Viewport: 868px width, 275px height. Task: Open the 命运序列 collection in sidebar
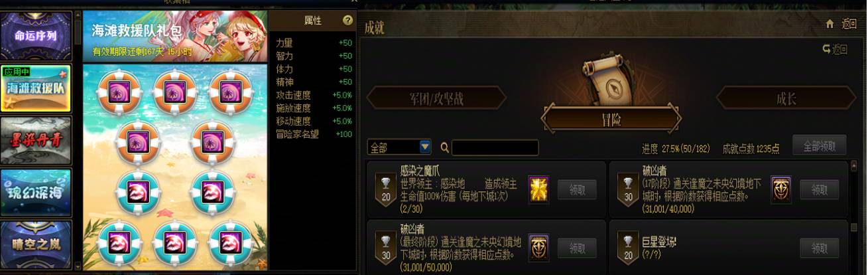point(36,37)
